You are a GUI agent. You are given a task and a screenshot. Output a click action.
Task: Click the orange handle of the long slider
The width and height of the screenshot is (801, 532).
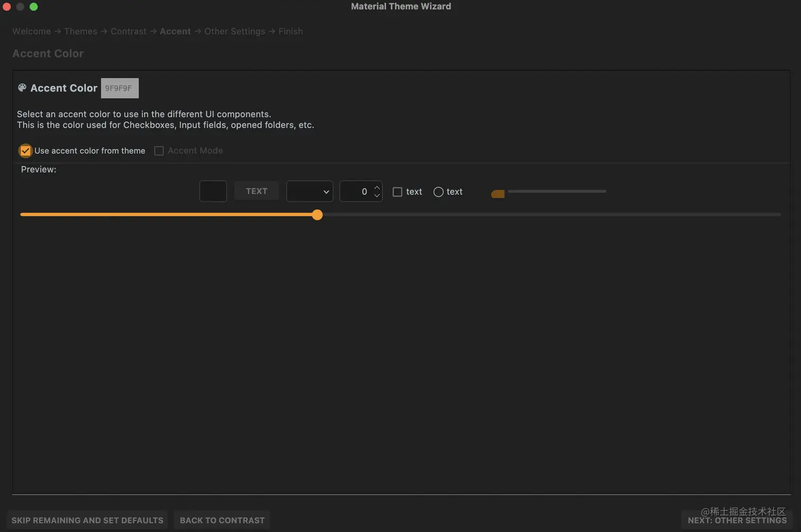(317, 214)
